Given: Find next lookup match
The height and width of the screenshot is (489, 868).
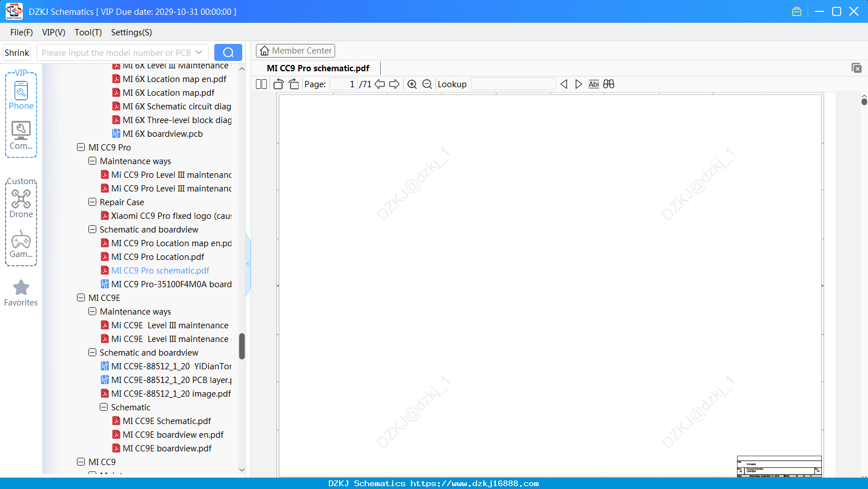Looking at the screenshot, I should click(x=578, y=84).
